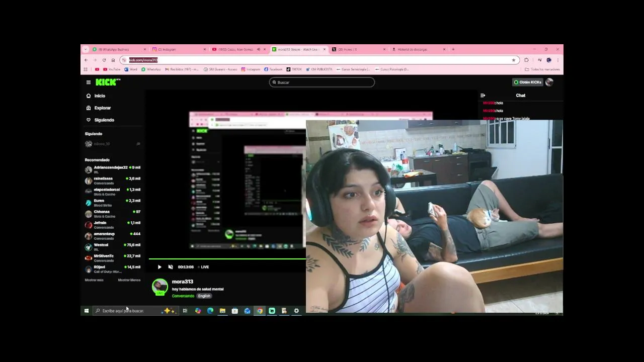Image resolution: width=644 pixels, height=362 pixels.
Task: Open the apps grid in bookmarks bar
Action: [x=86, y=69]
